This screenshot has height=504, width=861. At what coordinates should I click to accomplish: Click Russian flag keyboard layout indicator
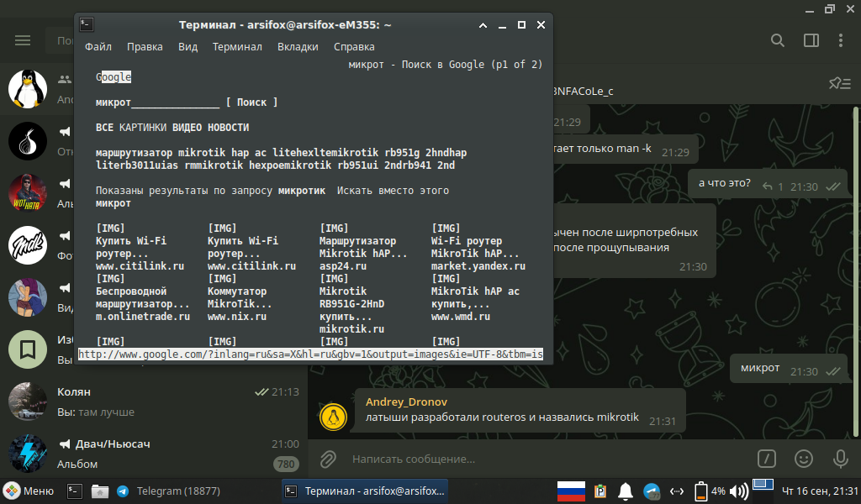click(x=571, y=491)
